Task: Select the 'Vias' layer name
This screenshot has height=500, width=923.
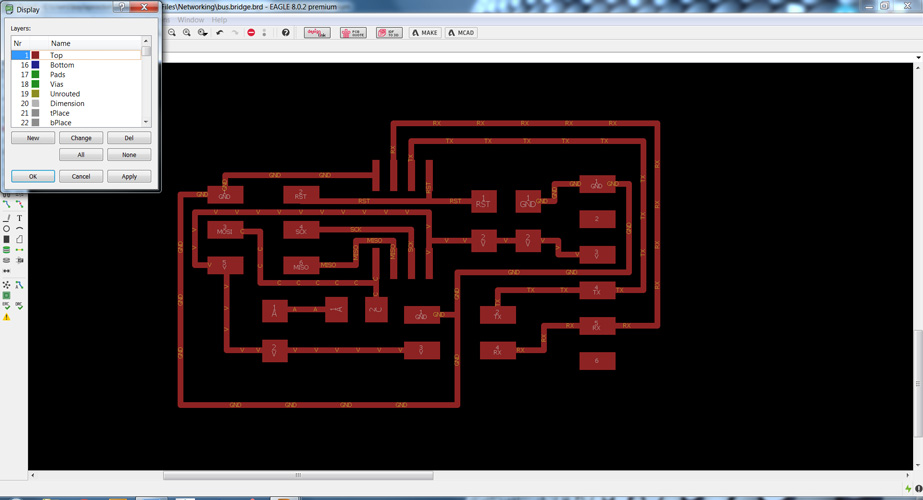Action: (57, 84)
